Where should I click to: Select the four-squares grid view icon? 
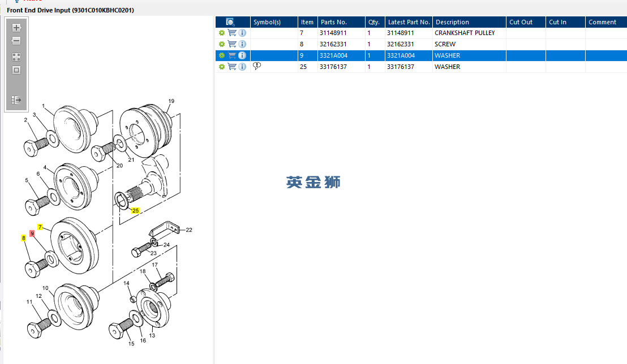16,57
